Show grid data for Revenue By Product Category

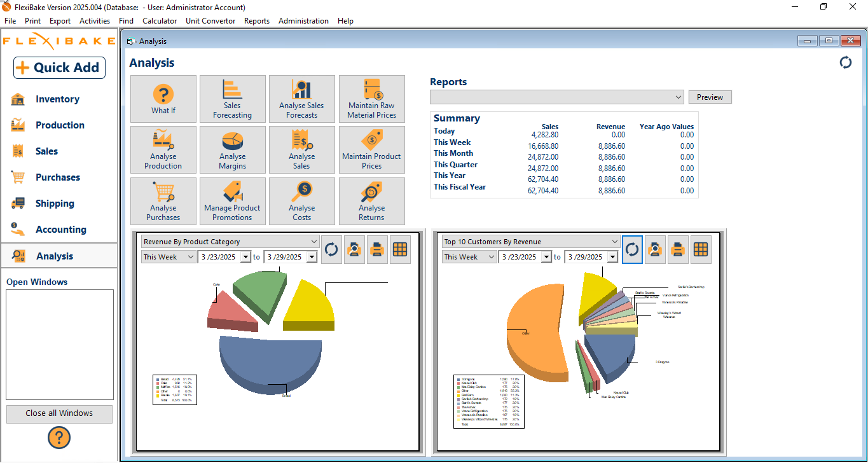tap(400, 249)
